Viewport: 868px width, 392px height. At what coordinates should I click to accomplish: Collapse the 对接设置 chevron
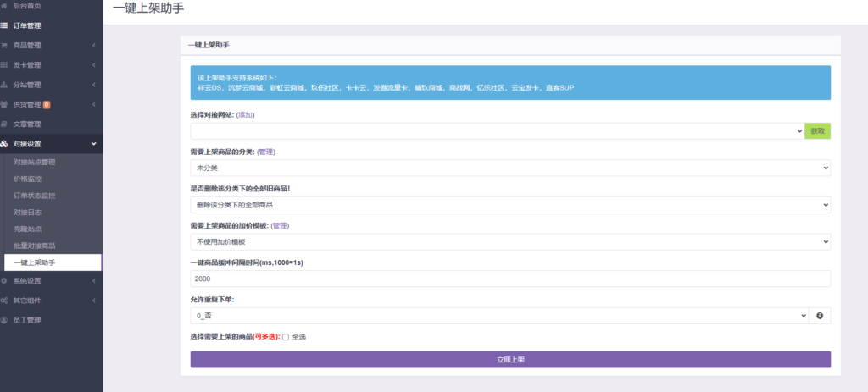point(93,144)
